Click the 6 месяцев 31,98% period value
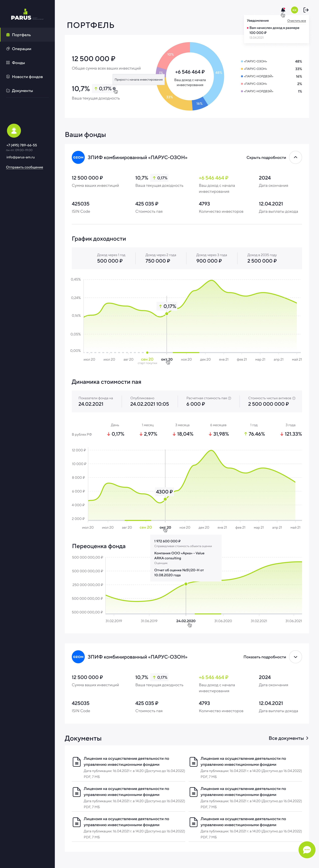319x868 pixels. point(219,434)
